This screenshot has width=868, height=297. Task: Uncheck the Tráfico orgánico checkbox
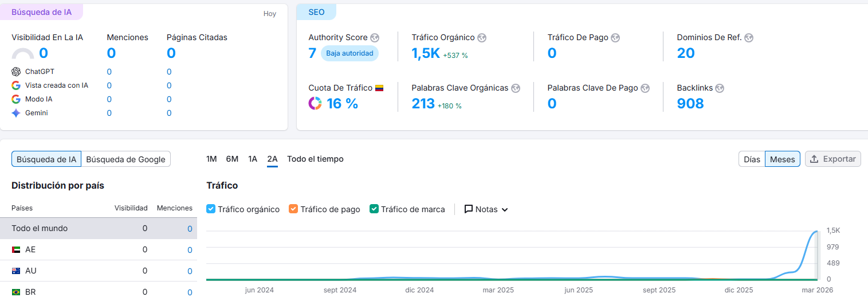coord(211,209)
